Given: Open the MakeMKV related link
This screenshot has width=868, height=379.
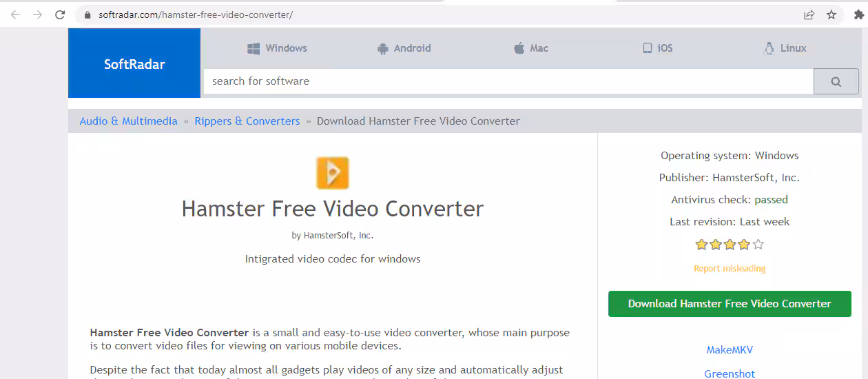Looking at the screenshot, I should tap(730, 350).
